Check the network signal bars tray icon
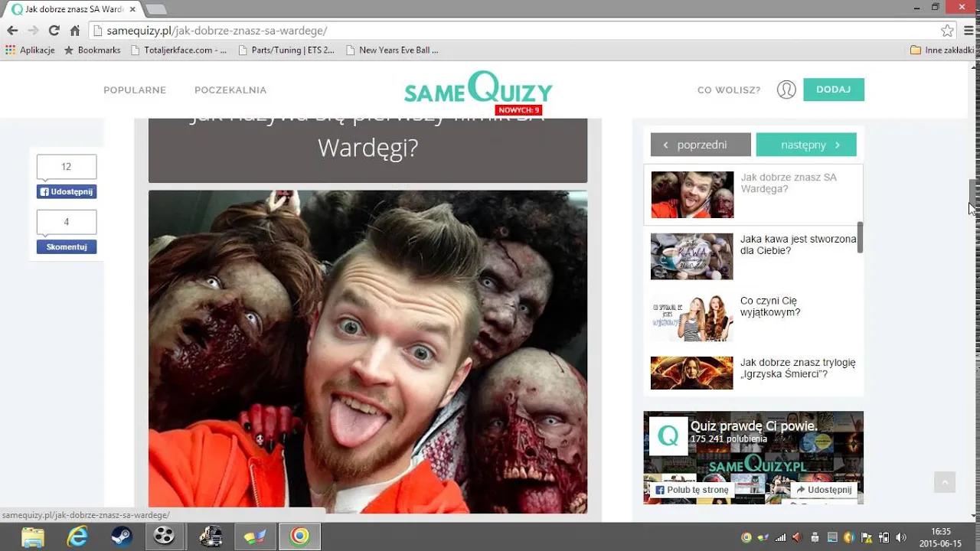 780,537
